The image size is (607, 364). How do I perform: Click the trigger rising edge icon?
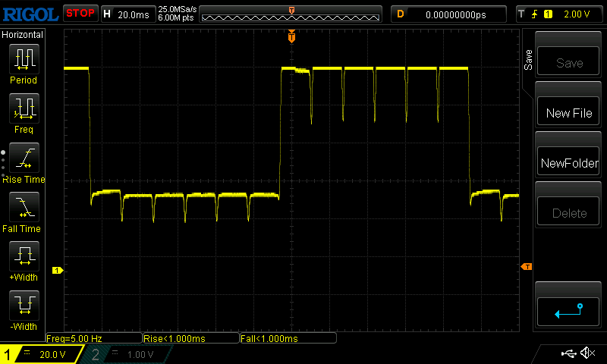click(535, 14)
